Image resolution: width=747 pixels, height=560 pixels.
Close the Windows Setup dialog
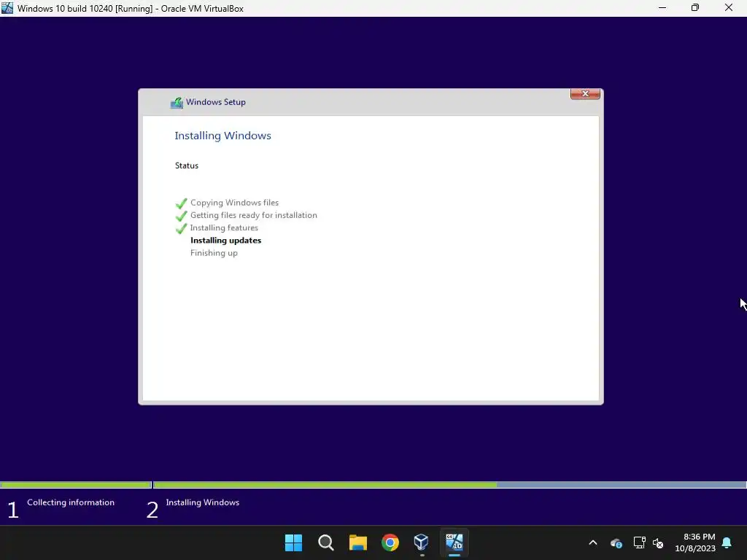click(x=585, y=94)
